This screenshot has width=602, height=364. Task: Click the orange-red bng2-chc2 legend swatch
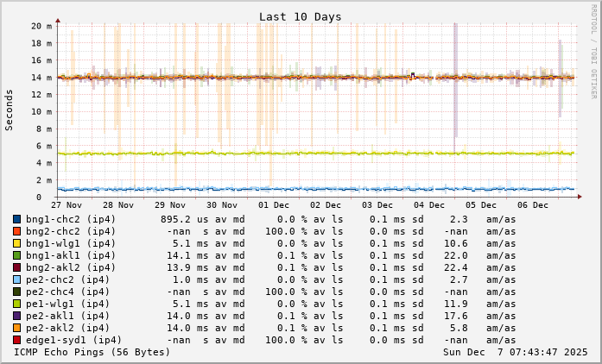(16, 231)
